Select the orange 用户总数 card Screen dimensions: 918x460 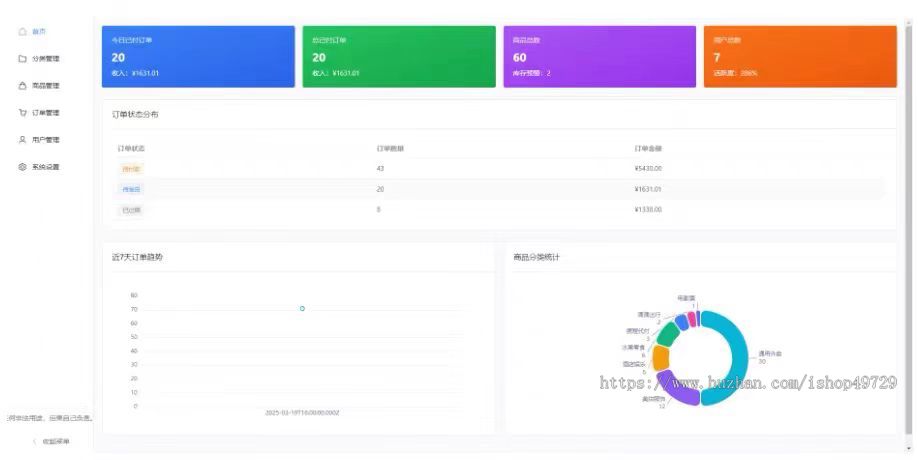pyautogui.click(x=800, y=57)
